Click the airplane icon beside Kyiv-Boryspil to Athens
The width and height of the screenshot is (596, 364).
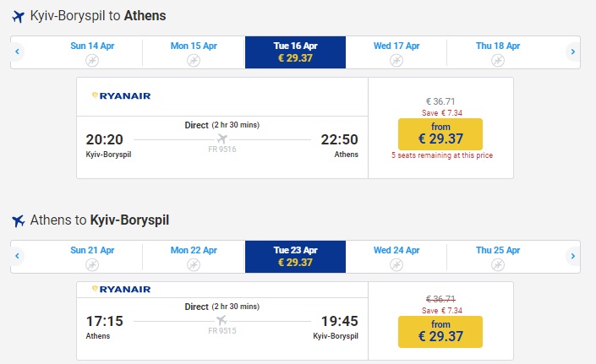(x=18, y=16)
